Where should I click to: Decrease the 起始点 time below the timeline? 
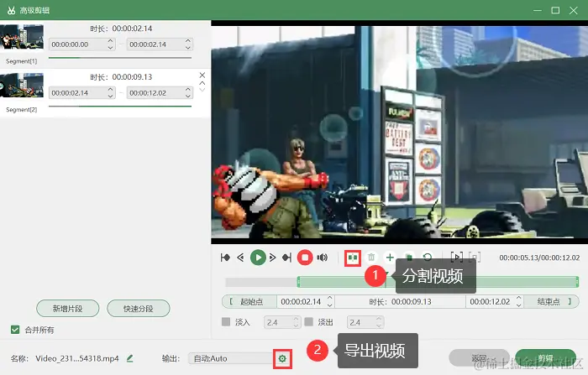(x=329, y=305)
